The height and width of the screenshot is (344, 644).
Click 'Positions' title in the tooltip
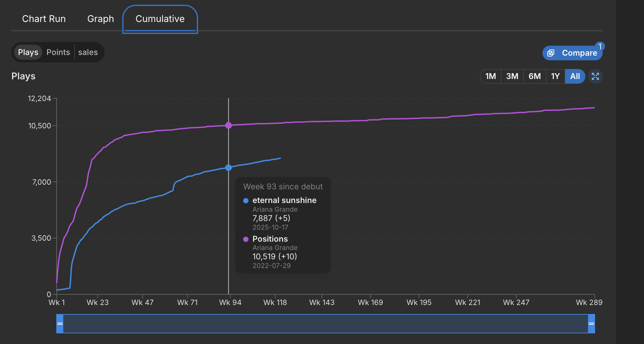[270, 239]
